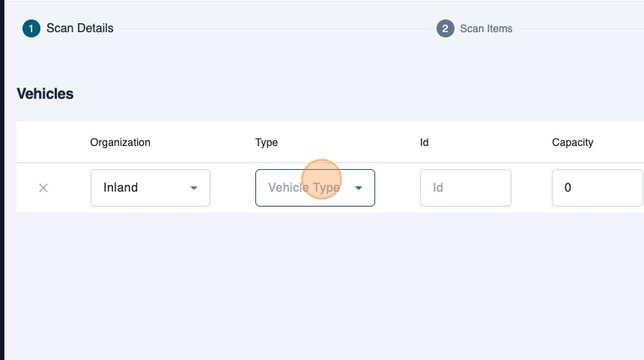The width and height of the screenshot is (644, 360).
Task: Open the Organization dropdown showing Inland
Action: pyautogui.click(x=150, y=188)
